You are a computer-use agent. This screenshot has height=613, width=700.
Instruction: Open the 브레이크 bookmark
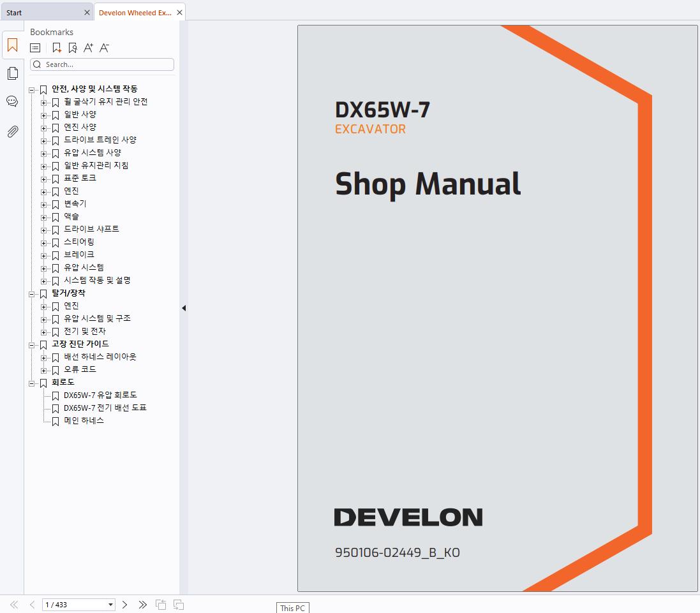tap(79, 255)
